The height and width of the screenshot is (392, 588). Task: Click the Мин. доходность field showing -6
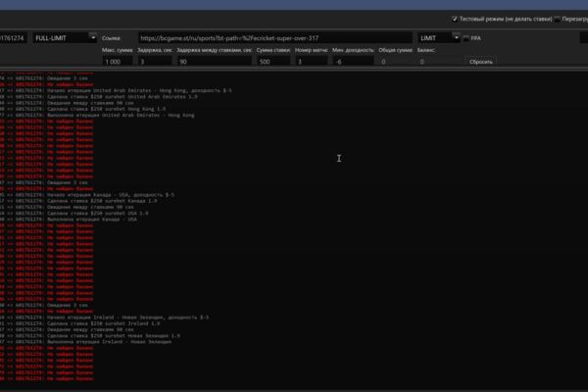tap(353, 62)
